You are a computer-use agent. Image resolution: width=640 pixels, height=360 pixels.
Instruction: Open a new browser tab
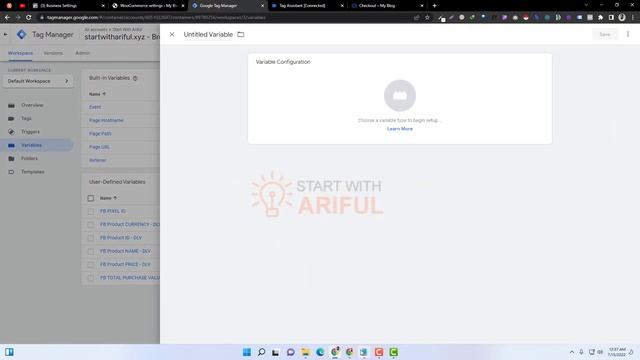(434, 6)
